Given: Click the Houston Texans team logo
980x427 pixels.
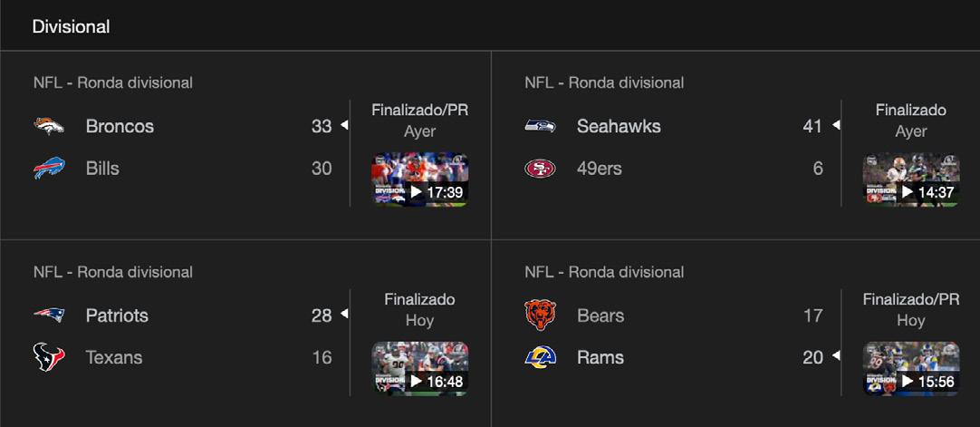Looking at the screenshot, I should pos(49,358).
